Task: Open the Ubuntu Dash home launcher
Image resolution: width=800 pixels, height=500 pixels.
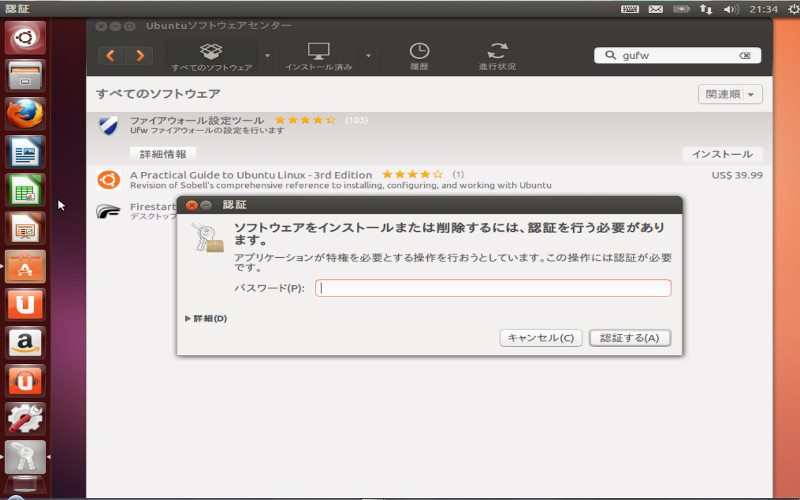Action: (25, 37)
